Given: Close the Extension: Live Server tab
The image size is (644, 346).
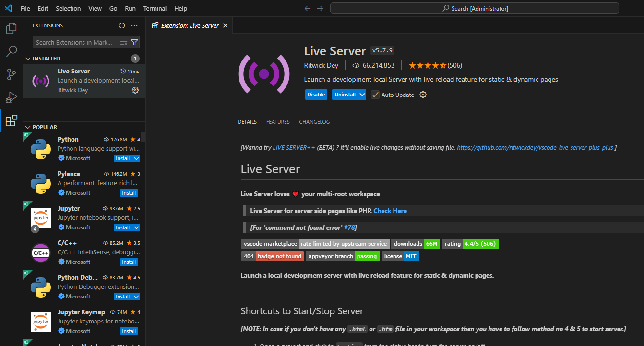Looking at the screenshot, I should (225, 25).
